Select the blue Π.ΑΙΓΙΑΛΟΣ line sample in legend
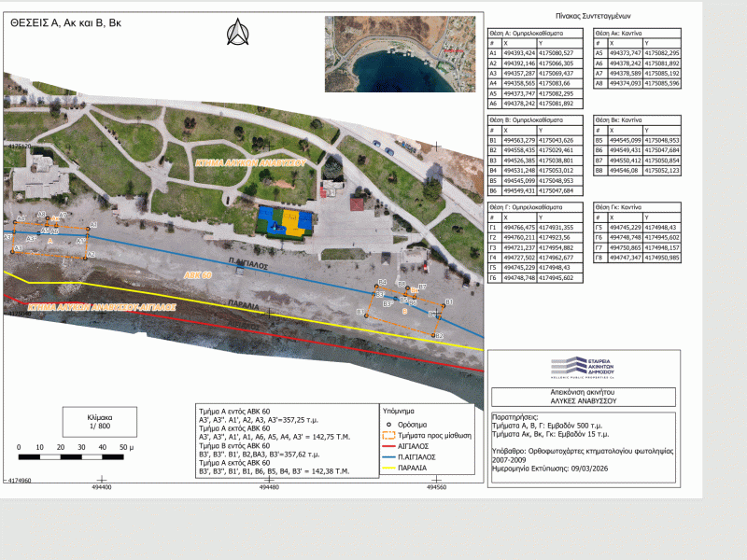 [388, 457]
